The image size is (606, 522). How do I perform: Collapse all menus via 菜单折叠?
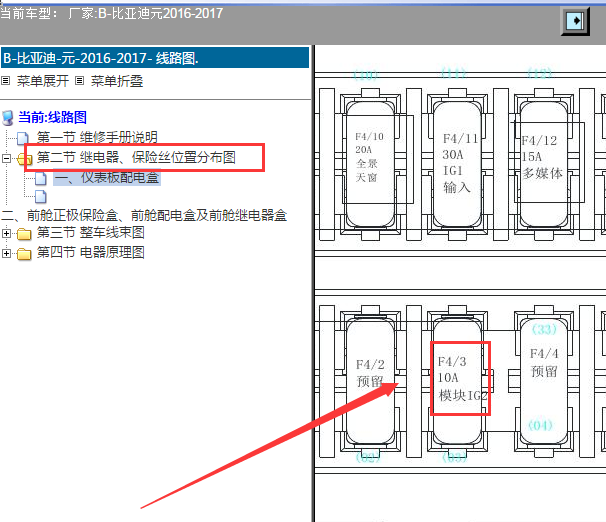click(117, 81)
